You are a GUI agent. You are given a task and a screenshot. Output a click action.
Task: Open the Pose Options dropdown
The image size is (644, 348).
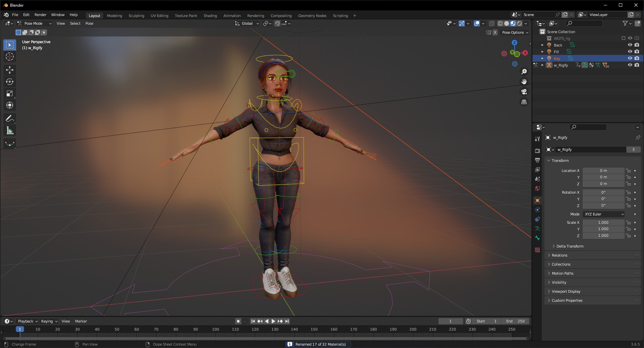pyautogui.click(x=515, y=32)
